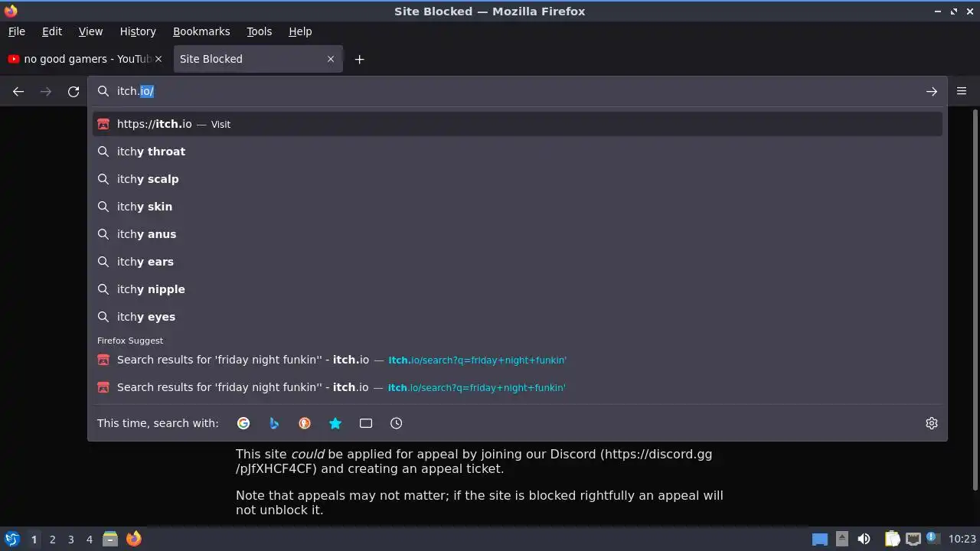980x551 pixels.
Task: Select 'itchy anus' search suggestion
Action: tap(518, 234)
